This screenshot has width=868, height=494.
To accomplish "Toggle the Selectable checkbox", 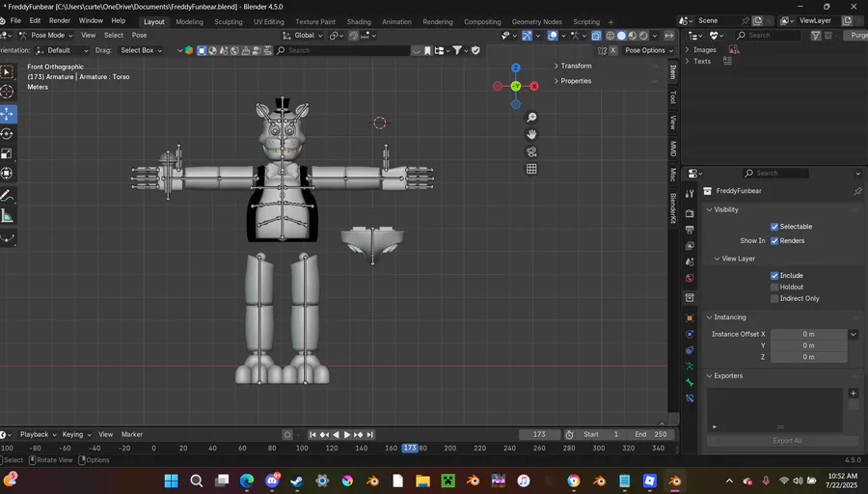I will click(x=774, y=227).
